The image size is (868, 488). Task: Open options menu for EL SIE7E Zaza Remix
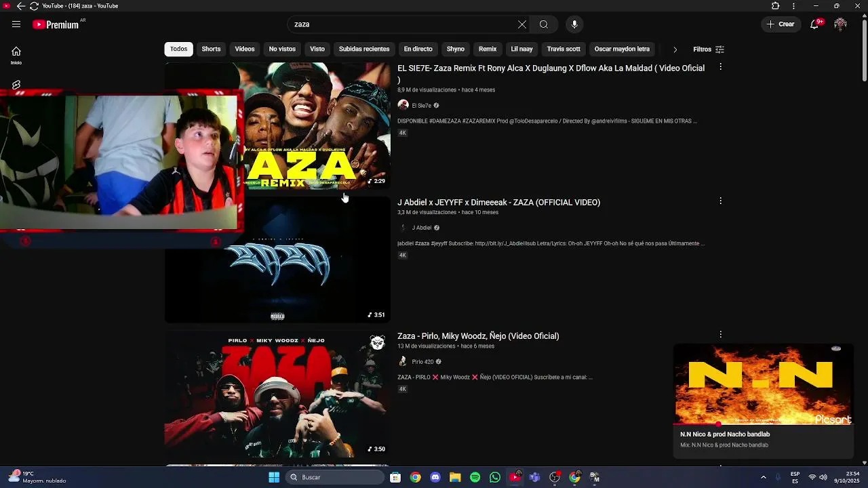pyautogui.click(x=720, y=67)
